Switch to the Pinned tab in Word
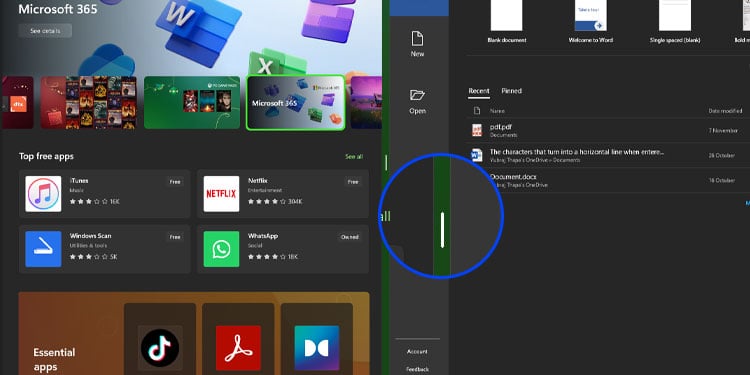 click(x=511, y=91)
